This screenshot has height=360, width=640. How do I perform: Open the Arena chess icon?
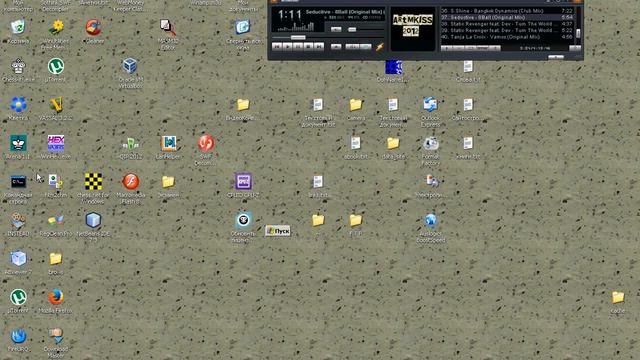[x=18, y=143]
